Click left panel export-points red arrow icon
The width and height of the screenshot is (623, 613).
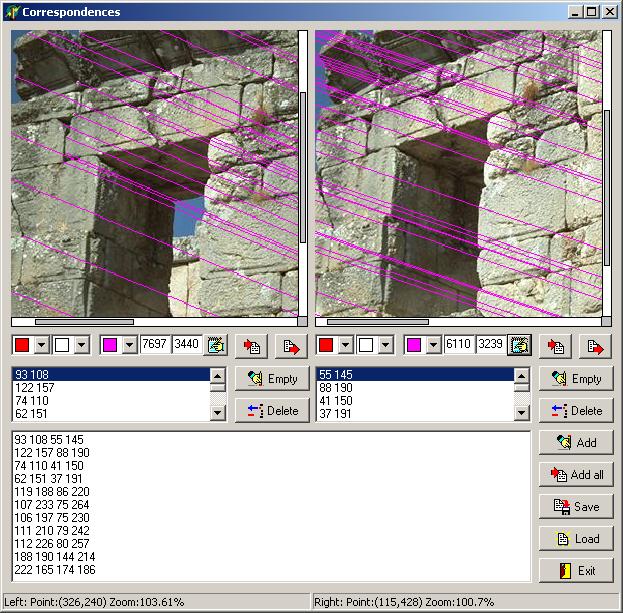click(291, 346)
